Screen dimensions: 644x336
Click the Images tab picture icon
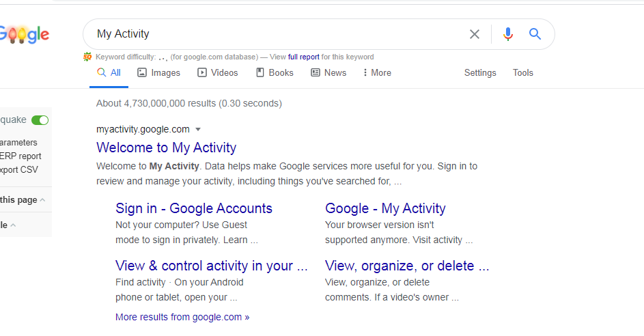point(142,72)
